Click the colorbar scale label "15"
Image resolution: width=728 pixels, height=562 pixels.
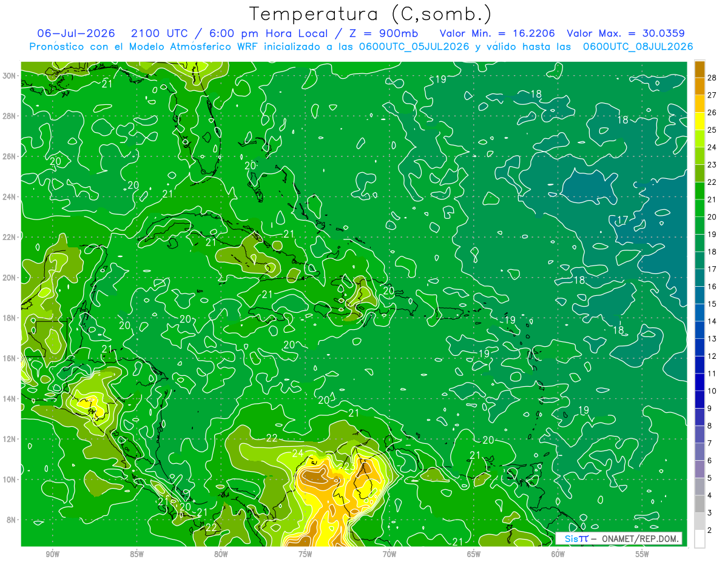[x=712, y=304]
